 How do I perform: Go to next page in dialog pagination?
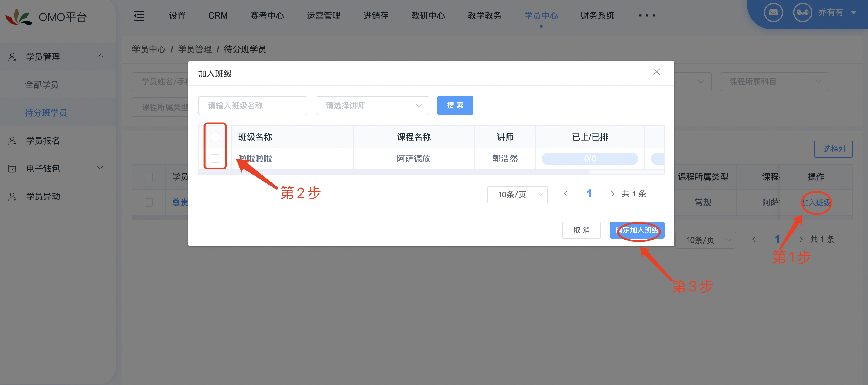coord(612,194)
